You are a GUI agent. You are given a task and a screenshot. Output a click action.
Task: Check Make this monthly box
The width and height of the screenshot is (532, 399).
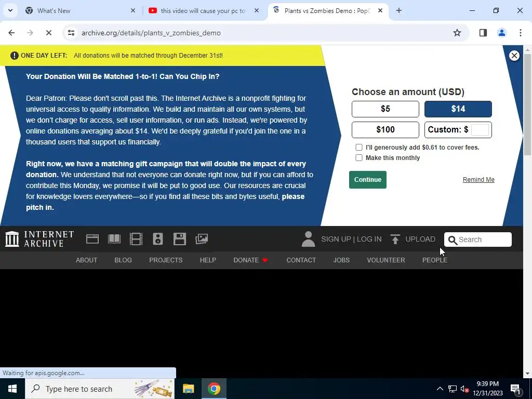click(358, 158)
